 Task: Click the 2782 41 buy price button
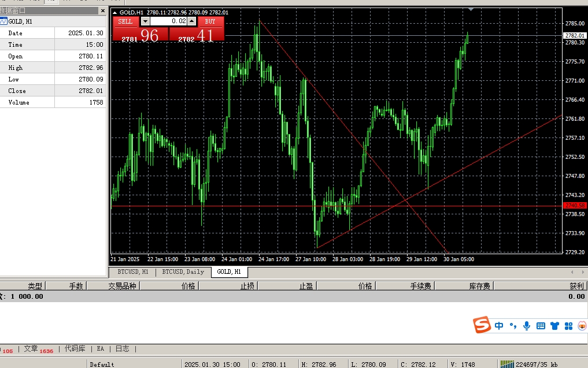pos(197,35)
